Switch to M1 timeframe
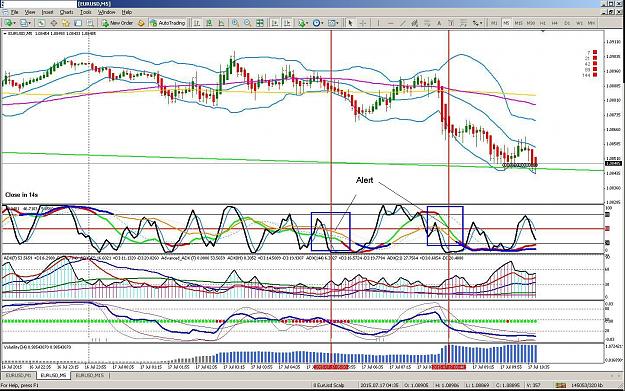The width and height of the screenshot is (625, 391). 494,23
